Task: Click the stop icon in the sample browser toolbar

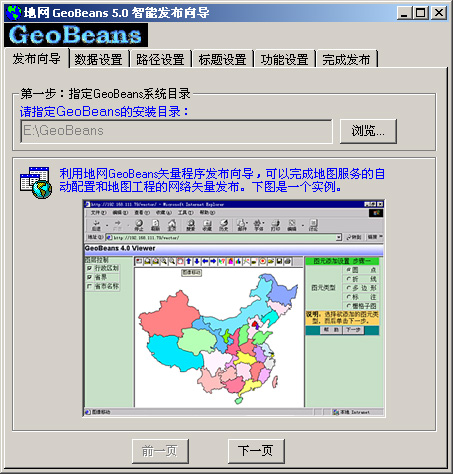Action: 139,225
